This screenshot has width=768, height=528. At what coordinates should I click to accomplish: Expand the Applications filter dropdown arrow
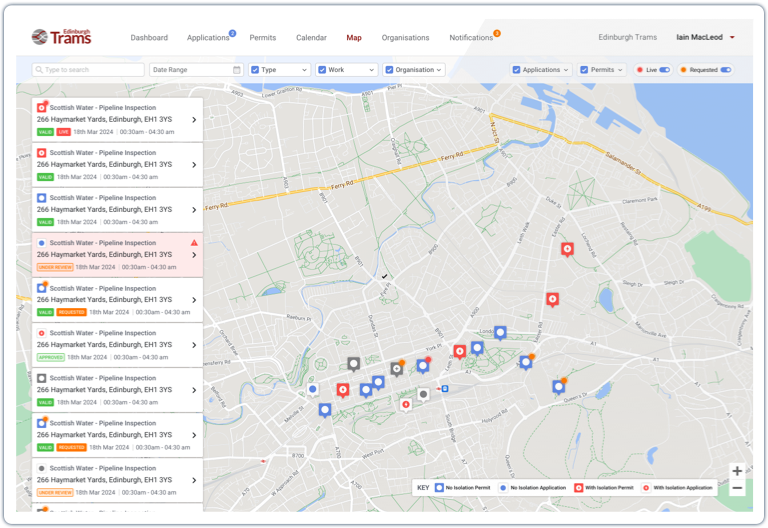(566, 70)
